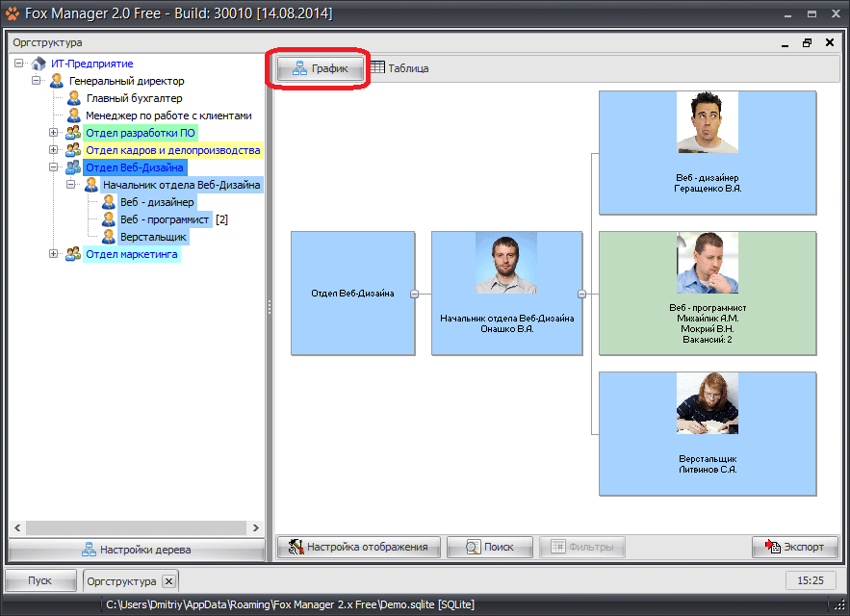The width and height of the screenshot is (850, 616).
Task: Select Начальник отдела Онашко В.А. chart card
Action: coord(507,294)
